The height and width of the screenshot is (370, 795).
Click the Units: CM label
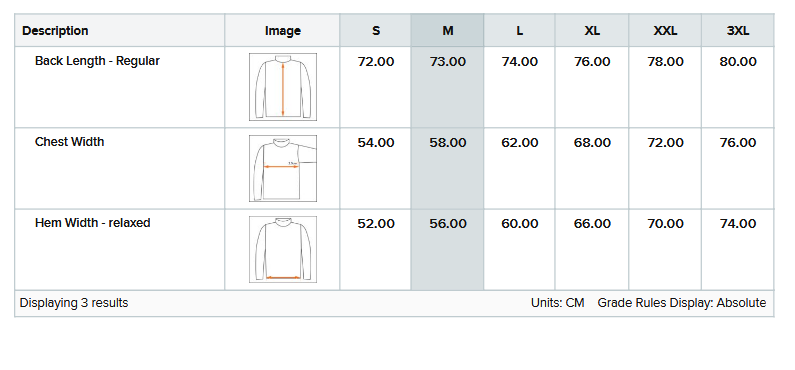coord(558,303)
